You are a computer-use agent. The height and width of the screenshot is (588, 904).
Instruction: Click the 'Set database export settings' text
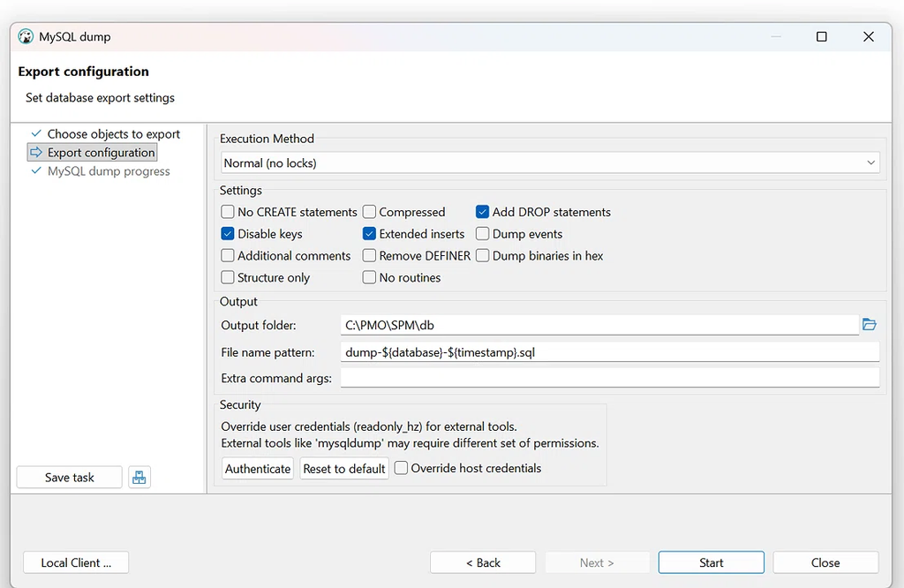pyautogui.click(x=100, y=97)
